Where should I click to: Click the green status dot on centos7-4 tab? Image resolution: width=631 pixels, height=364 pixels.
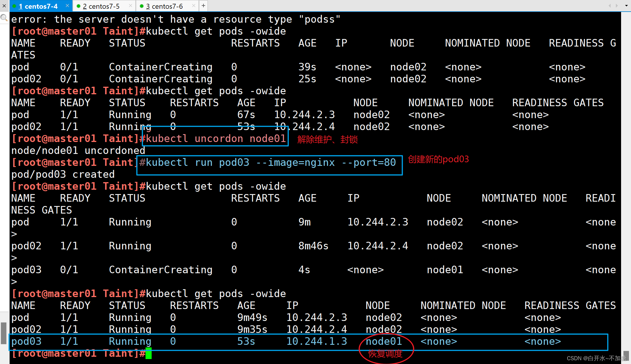pos(14,6)
